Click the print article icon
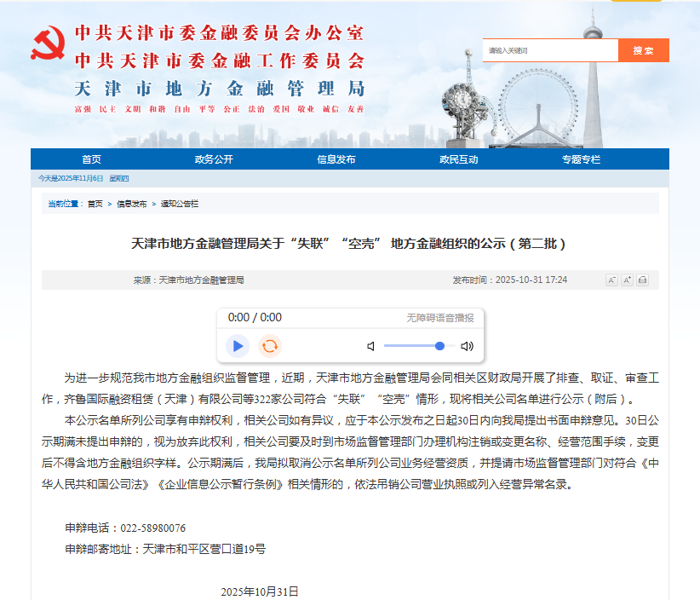The image size is (700, 600). click(642, 280)
